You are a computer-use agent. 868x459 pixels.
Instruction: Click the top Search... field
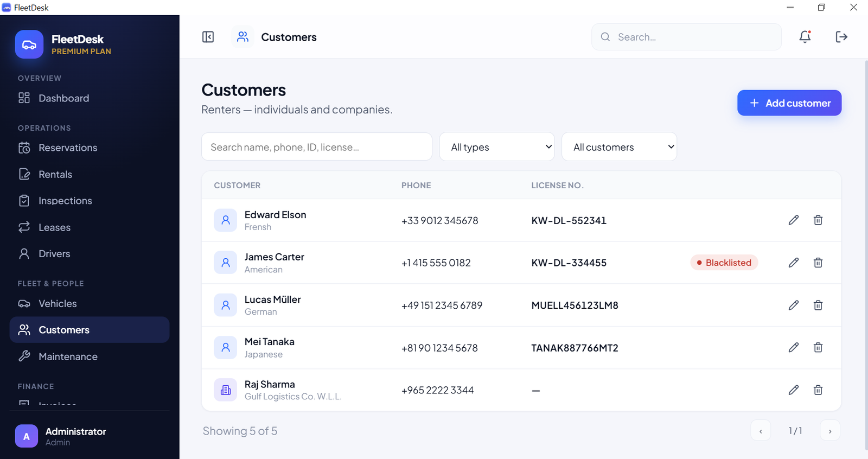pos(686,37)
